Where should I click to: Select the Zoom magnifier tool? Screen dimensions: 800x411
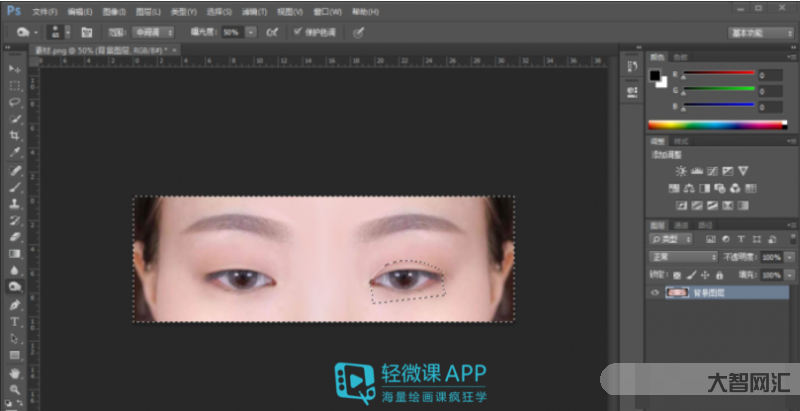coord(15,388)
